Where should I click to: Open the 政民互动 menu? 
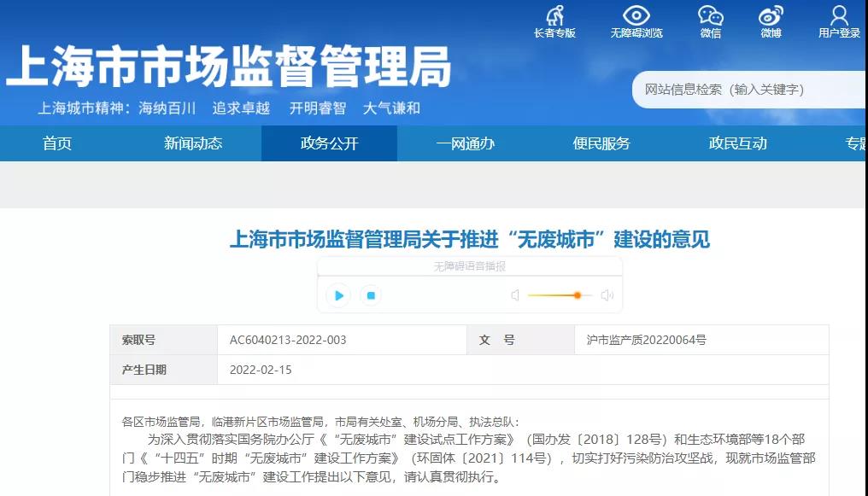click(738, 143)
